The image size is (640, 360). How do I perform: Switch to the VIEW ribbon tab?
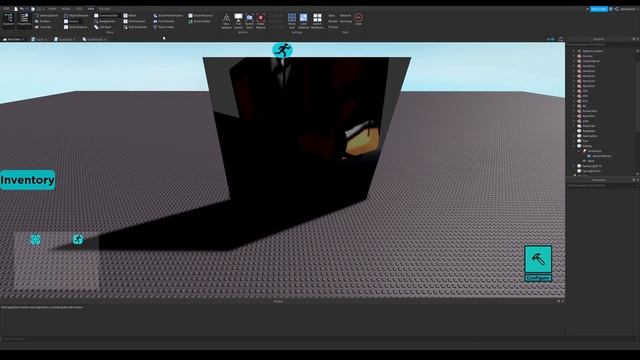point(91,9)
